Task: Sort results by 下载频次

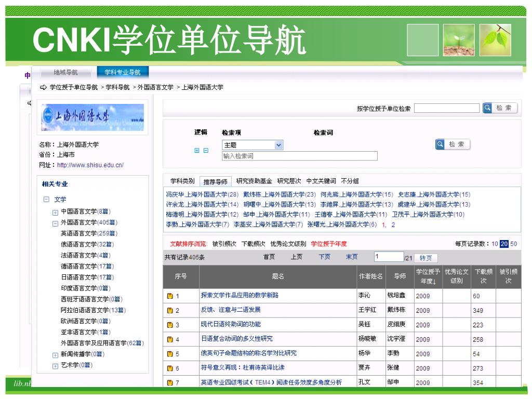Action: pos(253,244)
